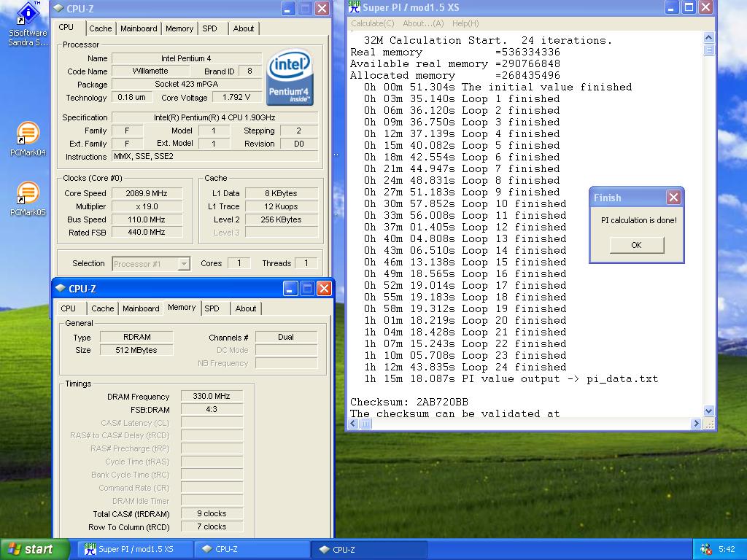The height and width of the screenshot is (560, 747).
Task: Click the PI calculation is done! message
Action: tap(638, 220)
